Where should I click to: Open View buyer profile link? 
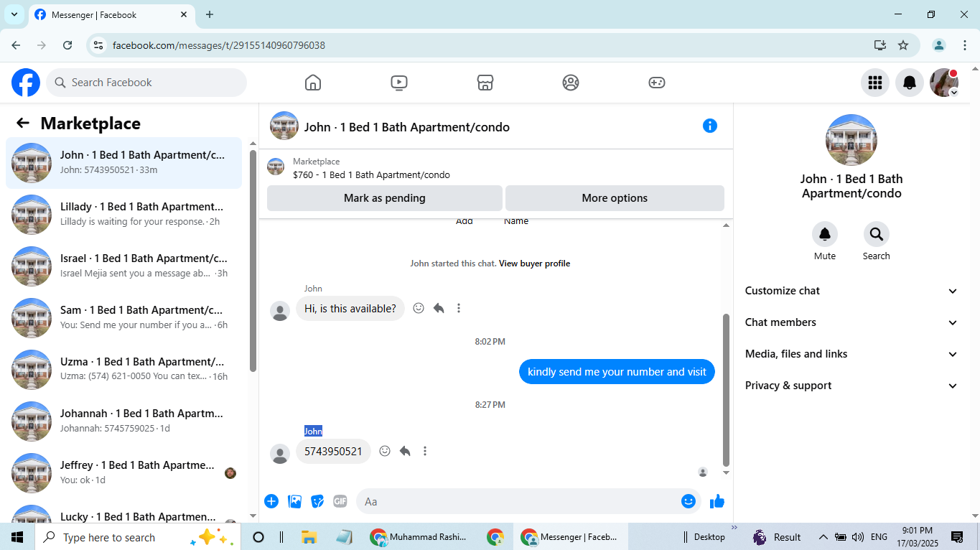[534, 264]
